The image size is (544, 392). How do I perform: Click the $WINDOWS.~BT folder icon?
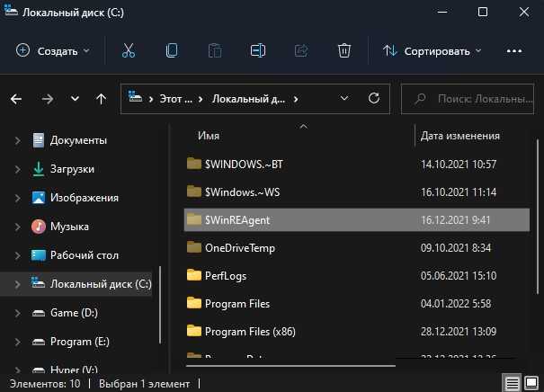[194, 164]
